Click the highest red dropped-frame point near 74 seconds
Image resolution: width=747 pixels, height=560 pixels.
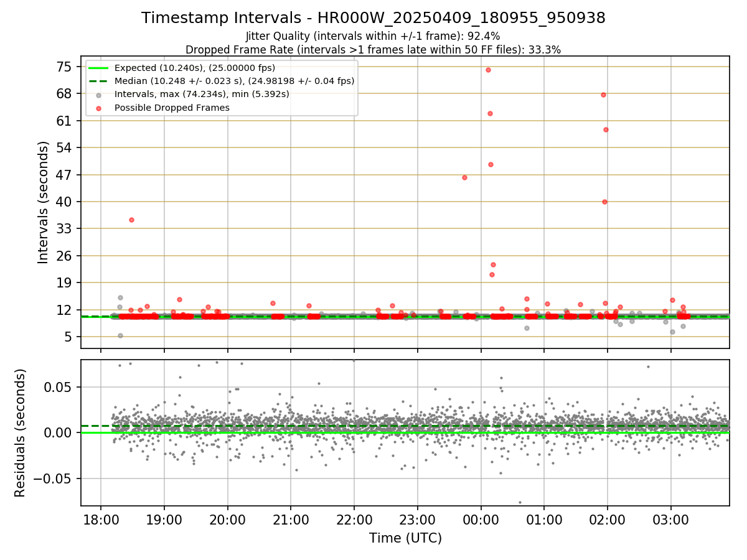click(x=488, y=70)
